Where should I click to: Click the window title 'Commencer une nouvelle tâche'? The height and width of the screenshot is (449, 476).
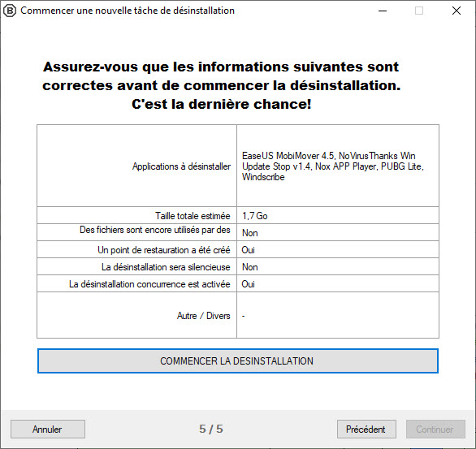(x=128, y=11)
